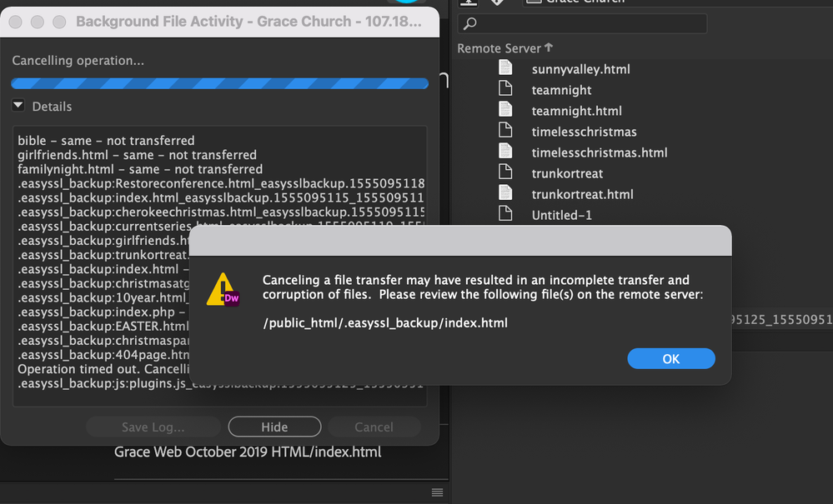Click the trunkortreat.html document icon

coord(505,193)
